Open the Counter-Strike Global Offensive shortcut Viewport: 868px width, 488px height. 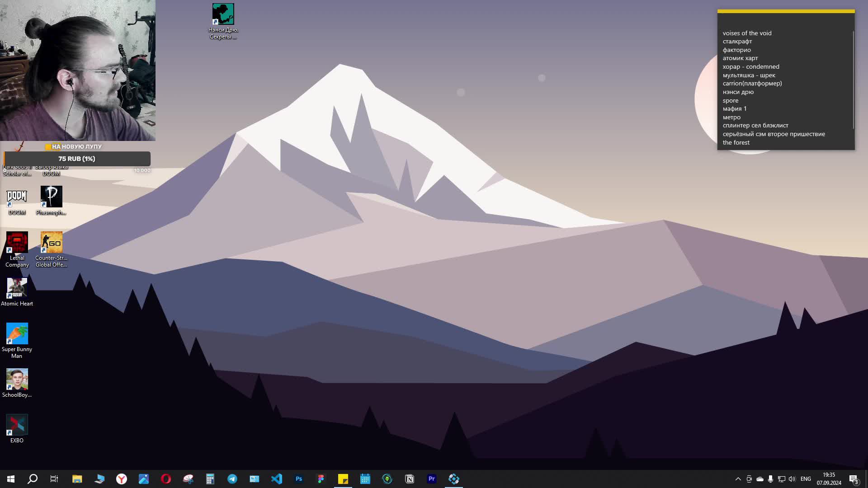click(x=51, y=243)
